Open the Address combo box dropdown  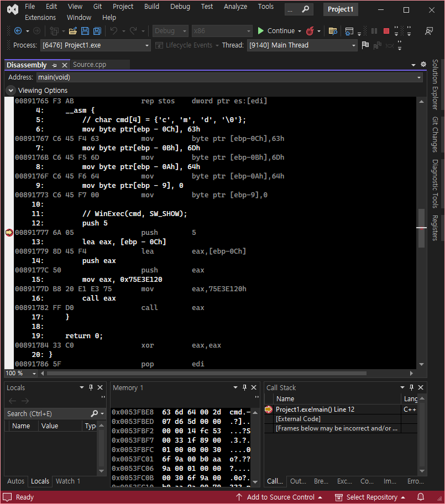tap(418, 77)
